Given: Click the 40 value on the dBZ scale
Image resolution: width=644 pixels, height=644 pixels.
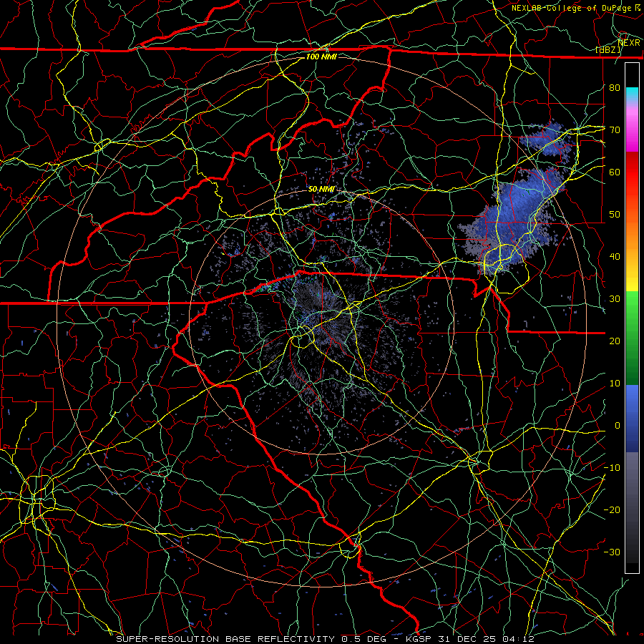Looking at the screenshot, I should coord(615,257).
